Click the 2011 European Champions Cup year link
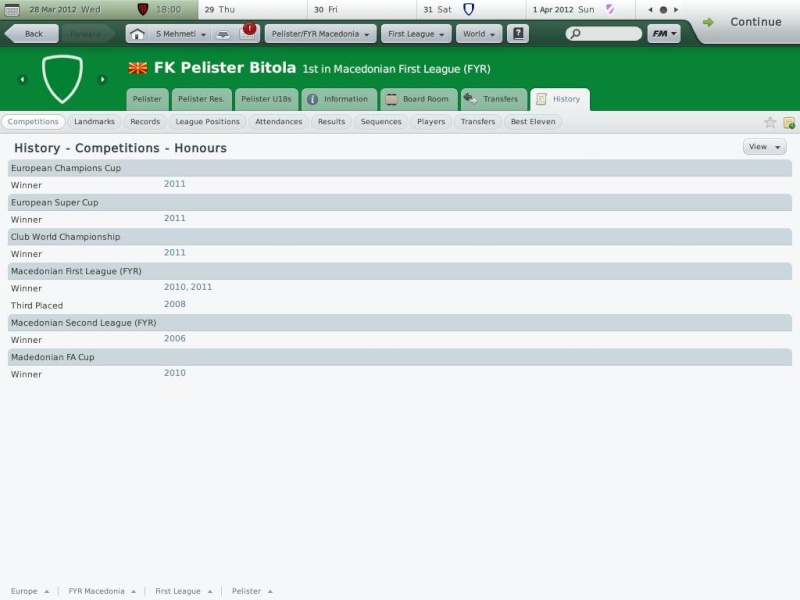Image resolution: width=800 pixels, height=600 pixels. pyautogui.click(x=175, y=184)
